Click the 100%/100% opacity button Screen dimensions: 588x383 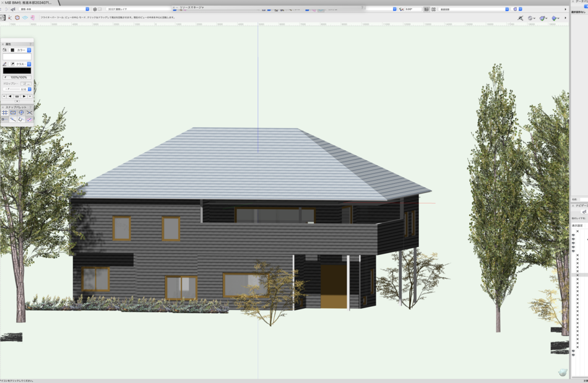point(17,77)
